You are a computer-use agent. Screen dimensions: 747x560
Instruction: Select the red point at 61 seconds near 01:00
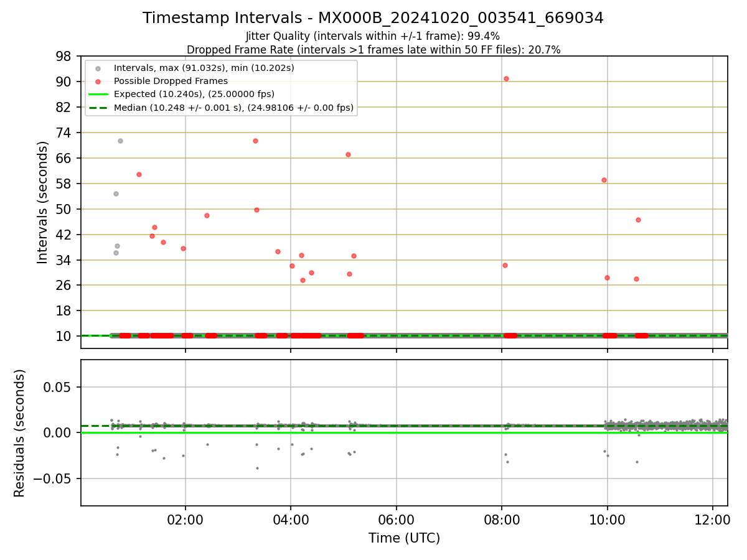click(139, 174)
